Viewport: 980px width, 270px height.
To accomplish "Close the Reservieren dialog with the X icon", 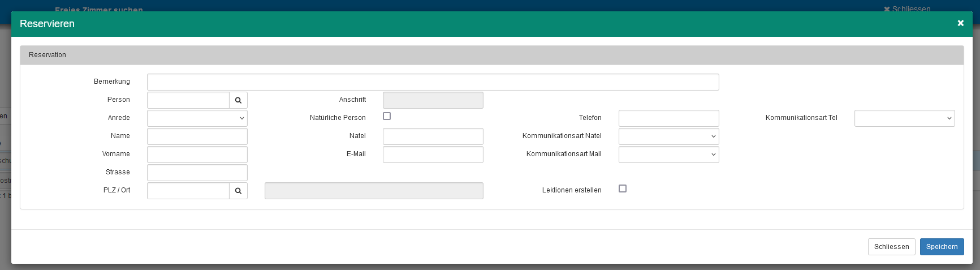I will tap(960, 23).
